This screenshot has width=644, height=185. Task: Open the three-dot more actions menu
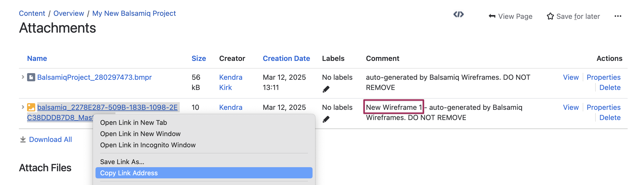[618, 16]
